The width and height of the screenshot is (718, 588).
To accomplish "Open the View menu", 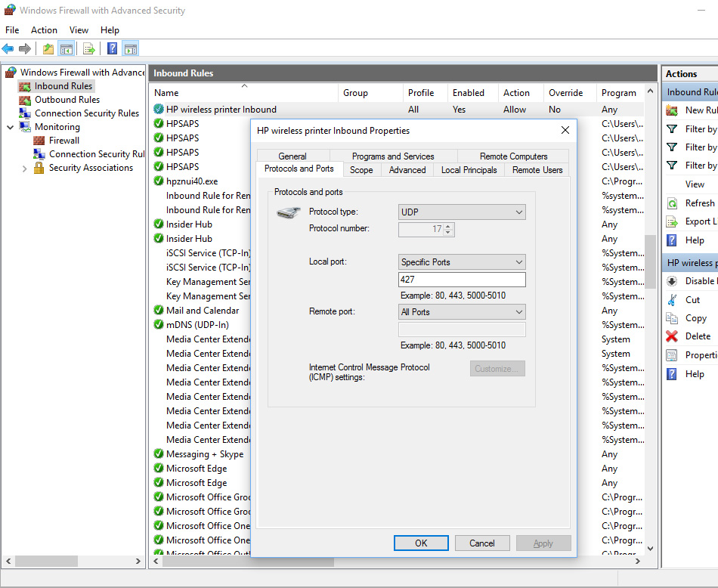I will point(79,30).
